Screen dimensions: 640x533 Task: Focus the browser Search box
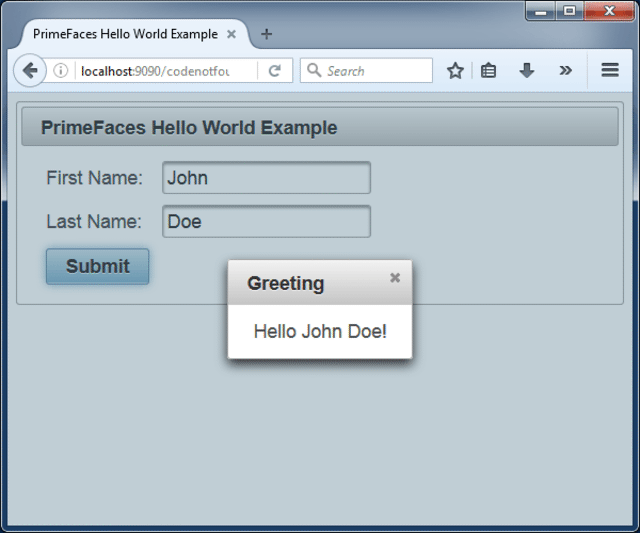pyautogui.click(x=366, y=71)
